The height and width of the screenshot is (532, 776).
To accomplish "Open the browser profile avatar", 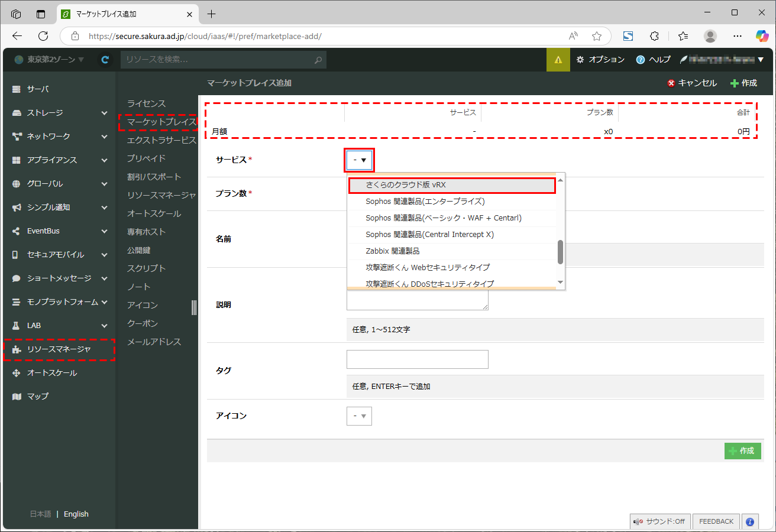I will click(x=710, y=36).
